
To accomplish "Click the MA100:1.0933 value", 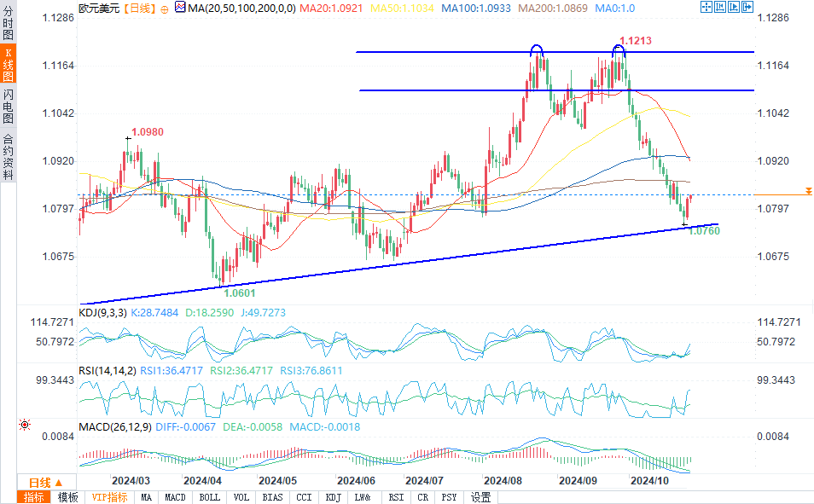I will click(x=476, y=9).
